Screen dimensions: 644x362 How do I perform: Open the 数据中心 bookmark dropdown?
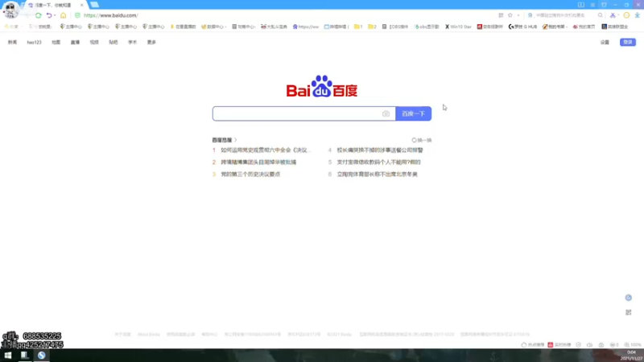pos(213,27)
